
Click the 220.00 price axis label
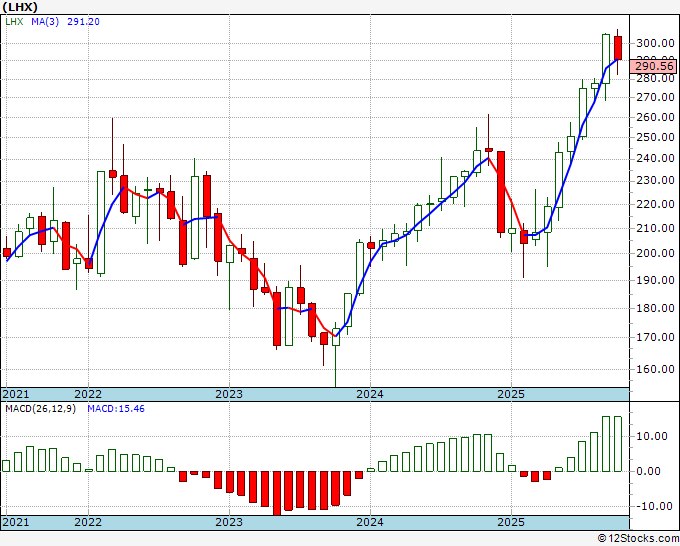point(655,204)
